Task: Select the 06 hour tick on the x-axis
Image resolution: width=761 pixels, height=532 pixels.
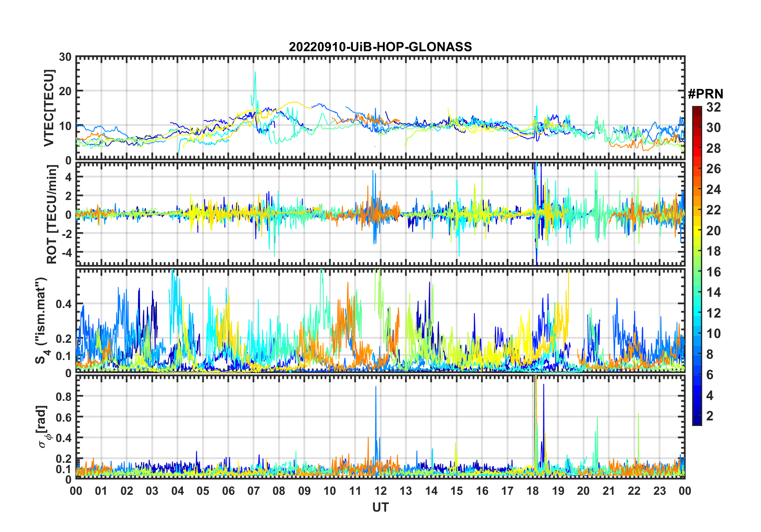Action: point(228,491)
